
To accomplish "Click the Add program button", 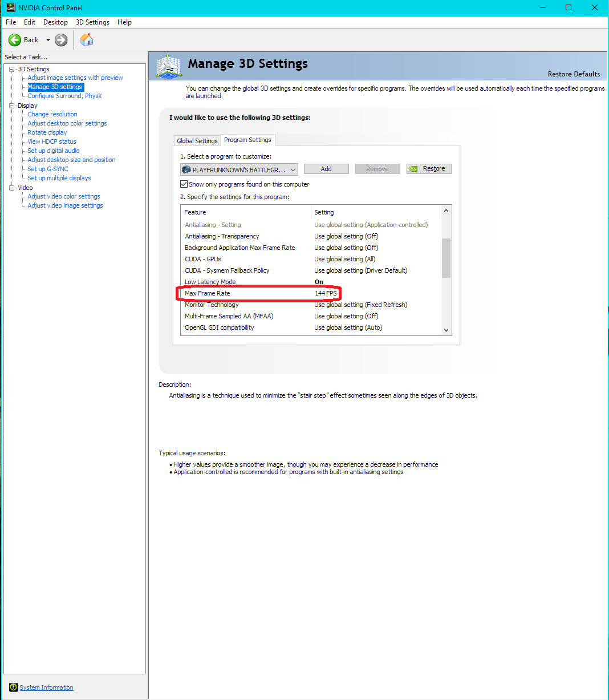I will pyautogui.click(x=326, y=169).
